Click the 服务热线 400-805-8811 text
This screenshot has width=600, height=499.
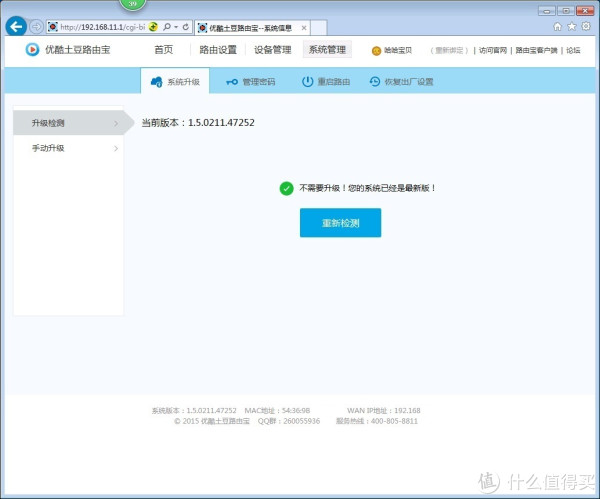[377, 421]
